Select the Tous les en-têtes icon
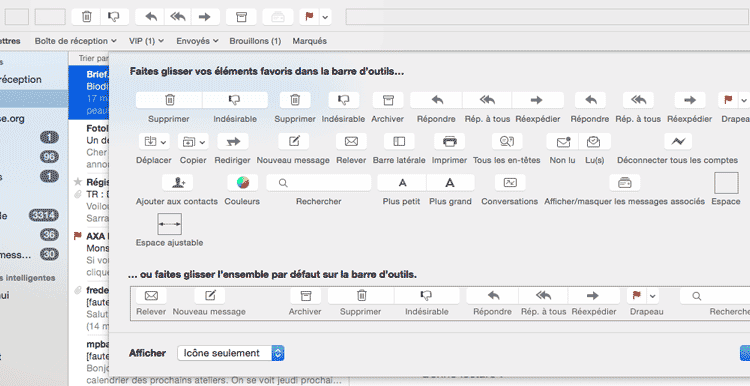 click(x=507, y=141)
